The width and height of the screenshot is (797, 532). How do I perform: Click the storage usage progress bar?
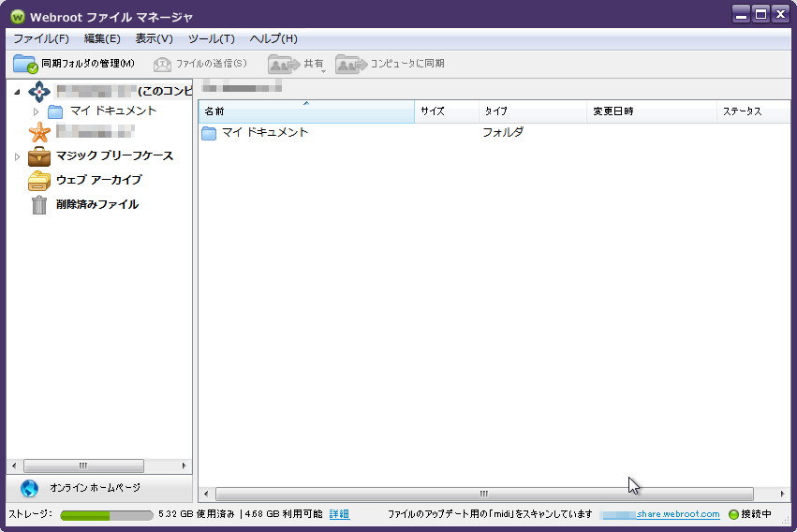point(107,515)
